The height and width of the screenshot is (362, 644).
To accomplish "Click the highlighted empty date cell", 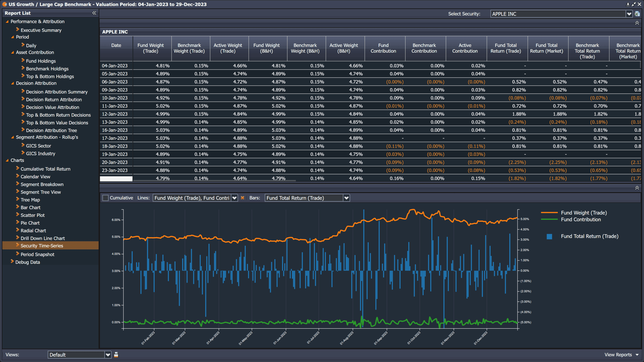I will pos(116,178).
